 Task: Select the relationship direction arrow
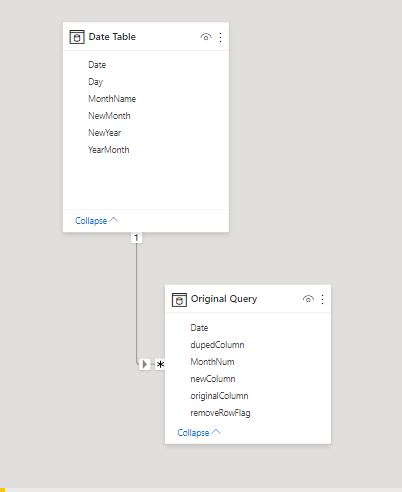coord(144,364)
